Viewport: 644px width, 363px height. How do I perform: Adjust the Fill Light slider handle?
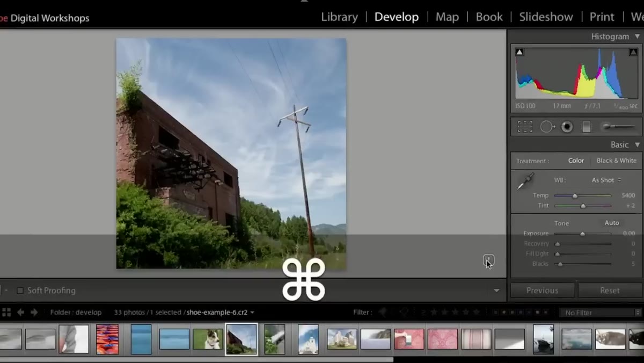click(557, 254)
